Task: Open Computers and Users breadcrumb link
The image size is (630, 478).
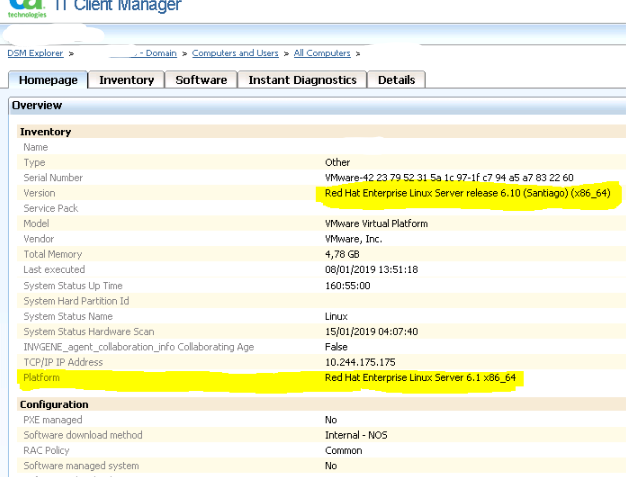Action: (x=235, y=53)
